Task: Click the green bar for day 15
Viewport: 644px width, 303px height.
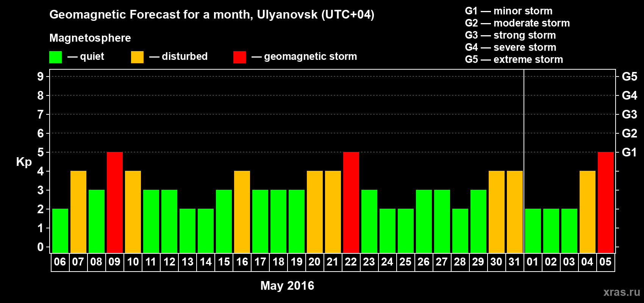Action: [x=224, y=222]
